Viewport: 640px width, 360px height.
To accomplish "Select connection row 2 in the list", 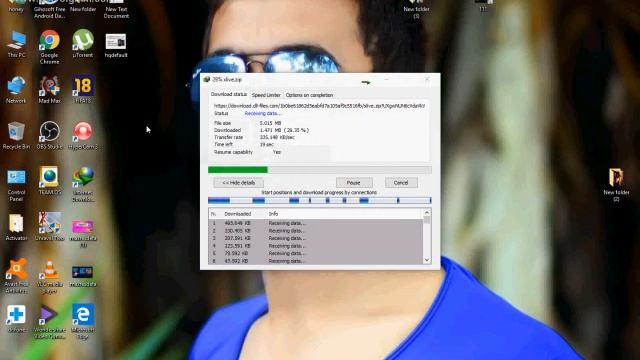I will point(316,231).
